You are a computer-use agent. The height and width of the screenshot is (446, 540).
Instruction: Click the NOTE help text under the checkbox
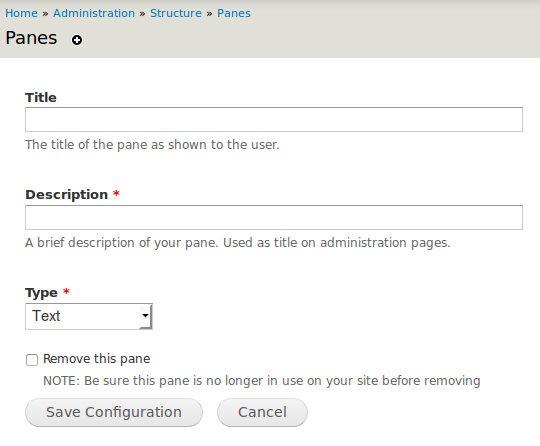tap(262, 381)
